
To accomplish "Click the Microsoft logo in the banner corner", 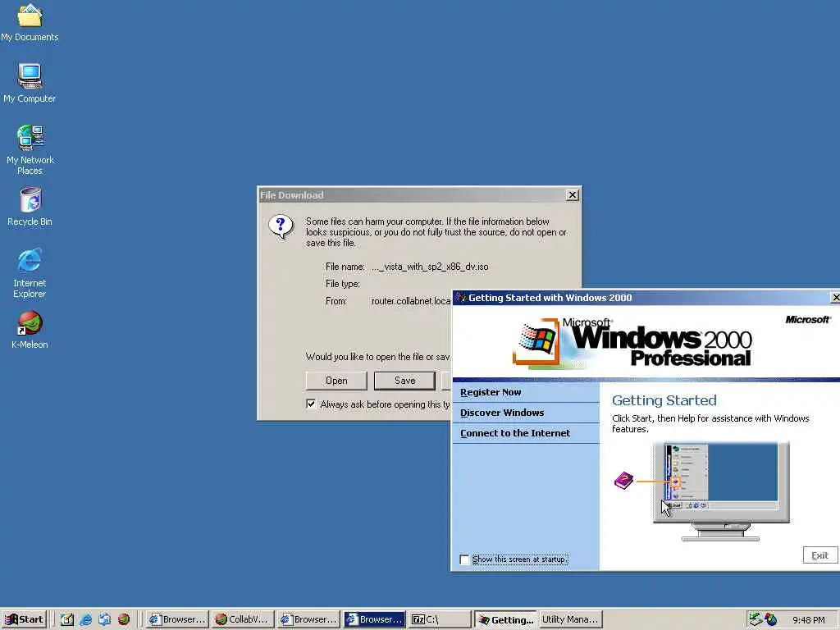I will [x=808, y=320].
